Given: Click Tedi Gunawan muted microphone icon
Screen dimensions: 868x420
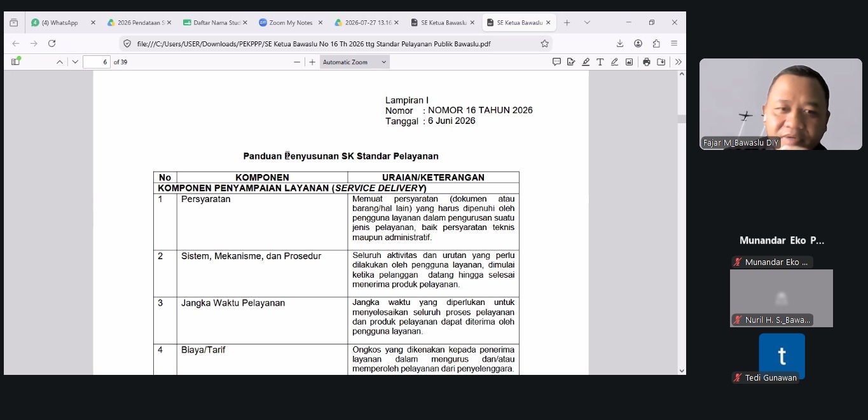Looking at the screenshot, I should tap(738, 377).
